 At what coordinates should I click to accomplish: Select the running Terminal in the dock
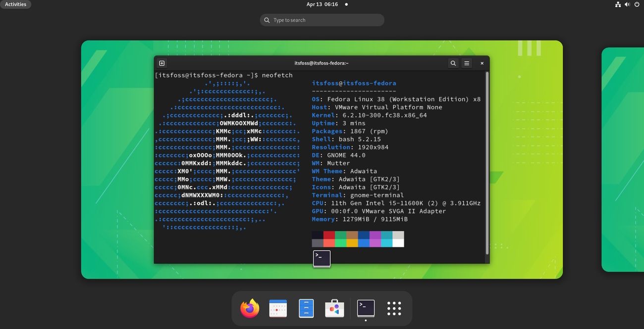click(365, 308)
